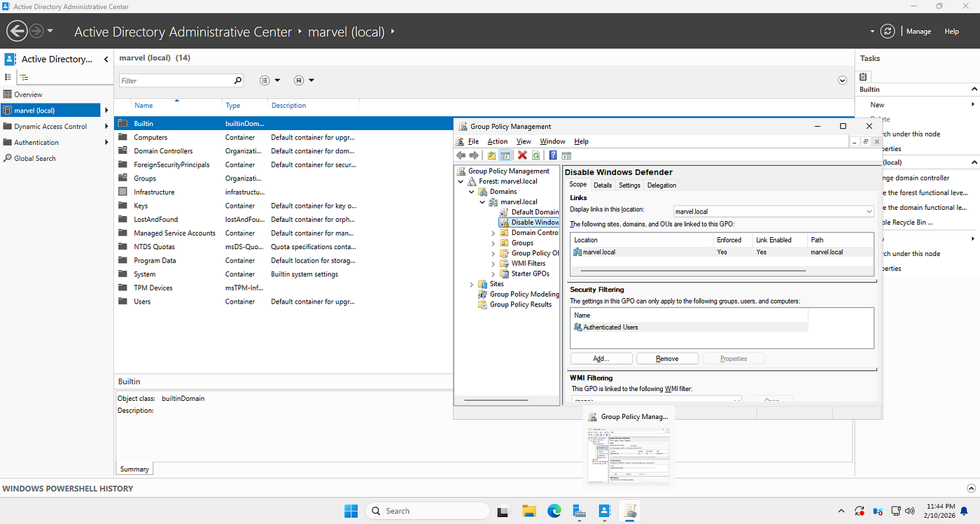Expand the WMI Filters tree node
This screenshot has width=980, height=524.
pyautogui.click(x=493, y=264)
